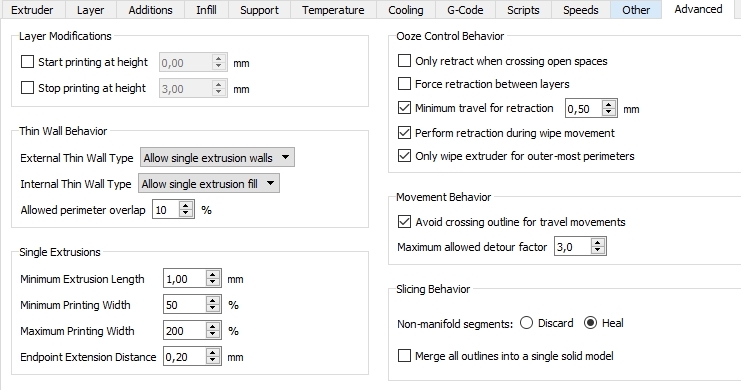Disable Avoid crossing outline for travel movements
Viewport: 741px width, 390px height.
(404, 222)
